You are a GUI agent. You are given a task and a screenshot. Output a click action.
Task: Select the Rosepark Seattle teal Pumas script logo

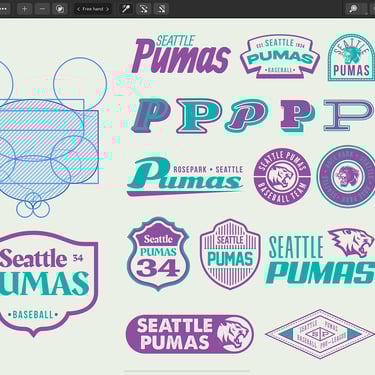(x=185, y=176)
